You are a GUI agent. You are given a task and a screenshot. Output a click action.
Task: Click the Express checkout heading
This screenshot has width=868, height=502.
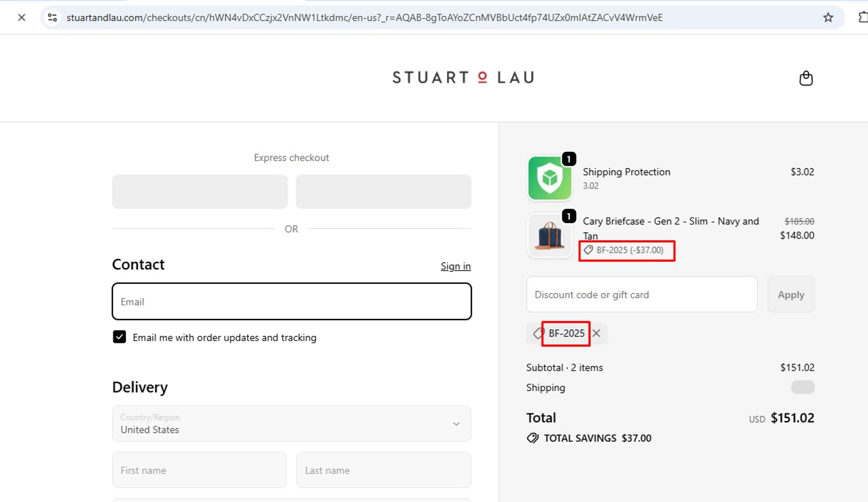(x=292, y=157)
